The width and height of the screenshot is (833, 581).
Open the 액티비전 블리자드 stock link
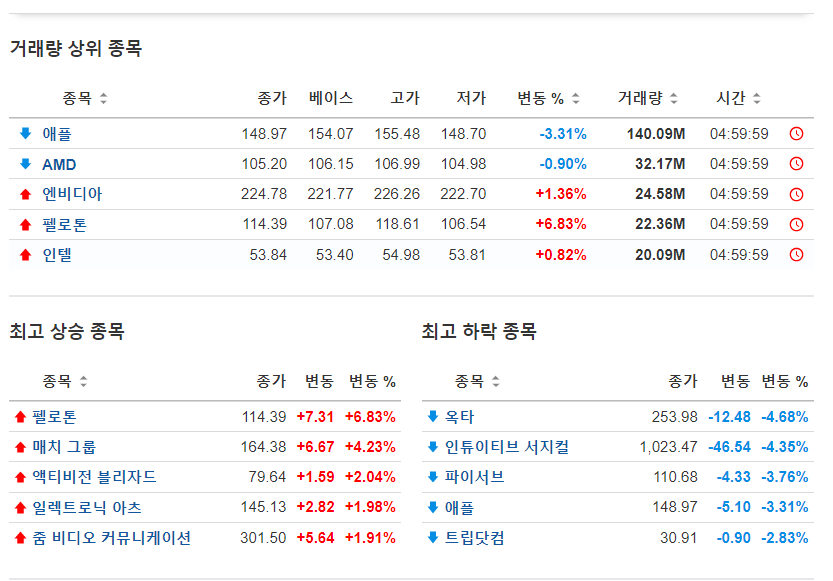[94, 477]
